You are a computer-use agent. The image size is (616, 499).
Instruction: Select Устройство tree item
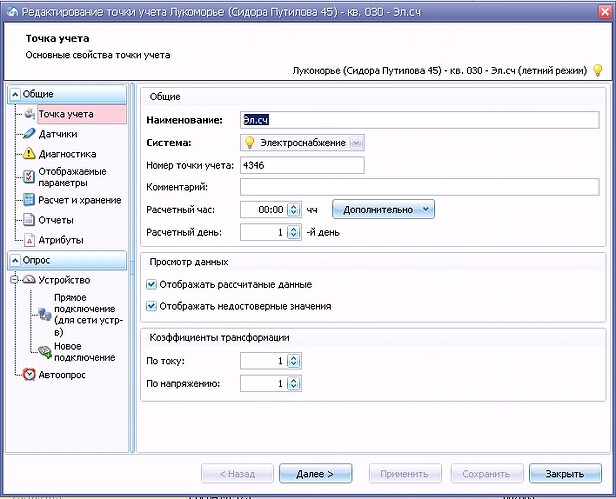(64, 280)
